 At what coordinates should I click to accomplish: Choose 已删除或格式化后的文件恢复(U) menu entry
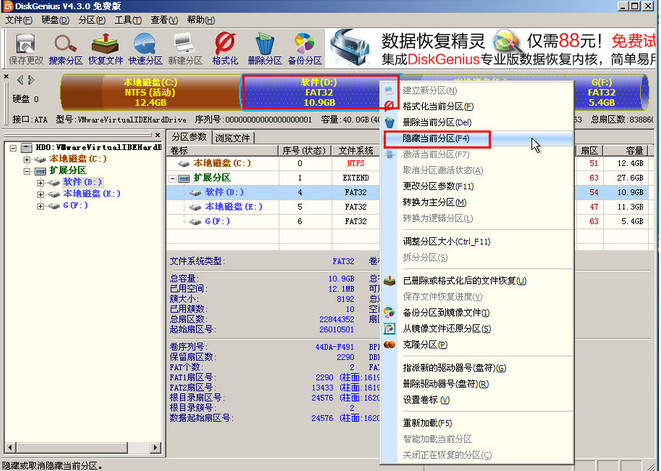tap(476, 281)
